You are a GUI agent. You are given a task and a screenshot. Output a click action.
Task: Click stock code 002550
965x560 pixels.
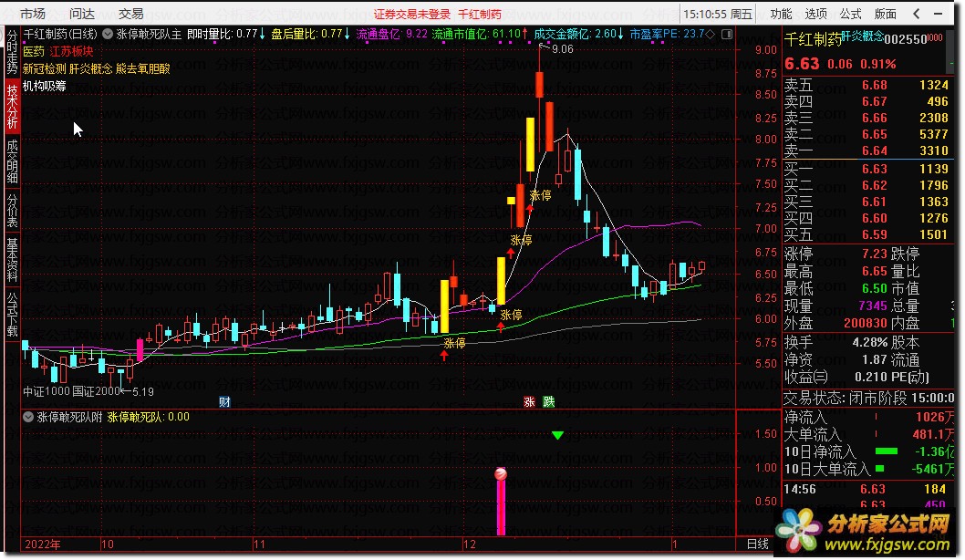click(x=906, y=39)
